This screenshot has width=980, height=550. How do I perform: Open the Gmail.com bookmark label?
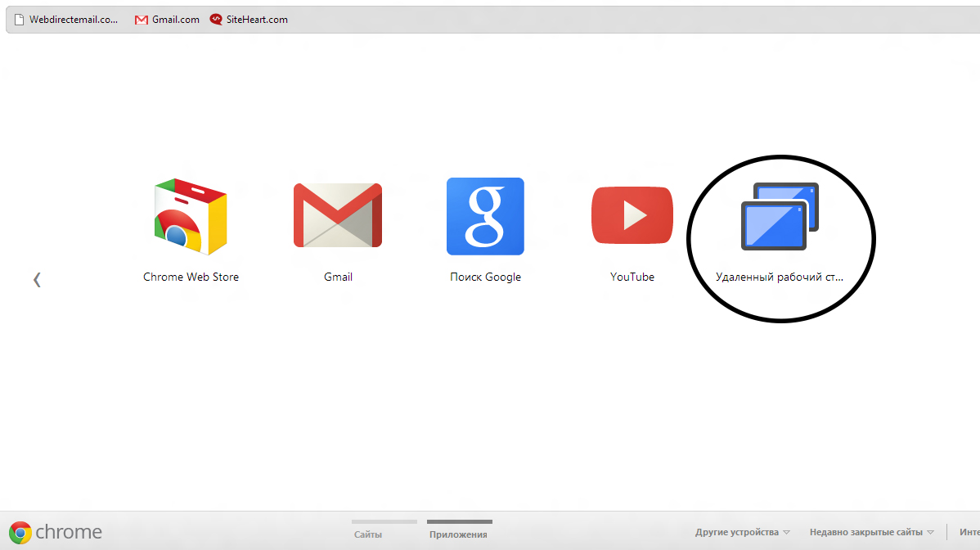176,20
